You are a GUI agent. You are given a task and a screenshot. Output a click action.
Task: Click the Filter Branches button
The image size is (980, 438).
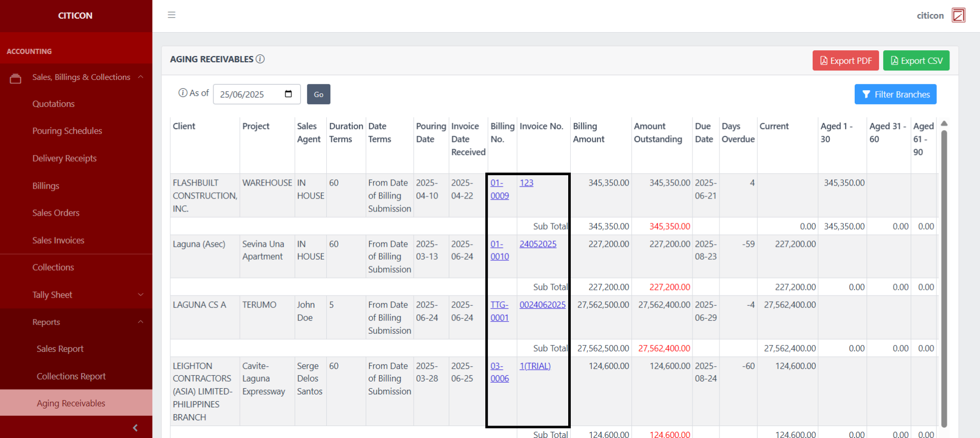895,94
